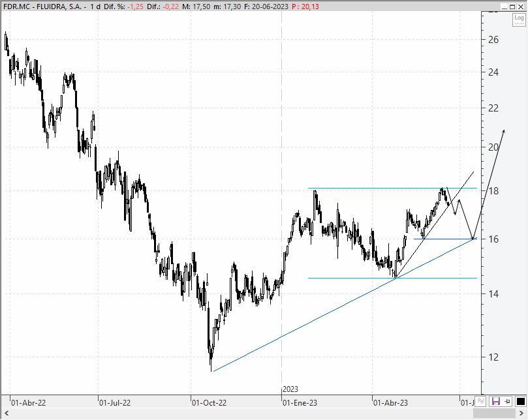
Task: Click the 26 price axis label
Action: point(493,40)
